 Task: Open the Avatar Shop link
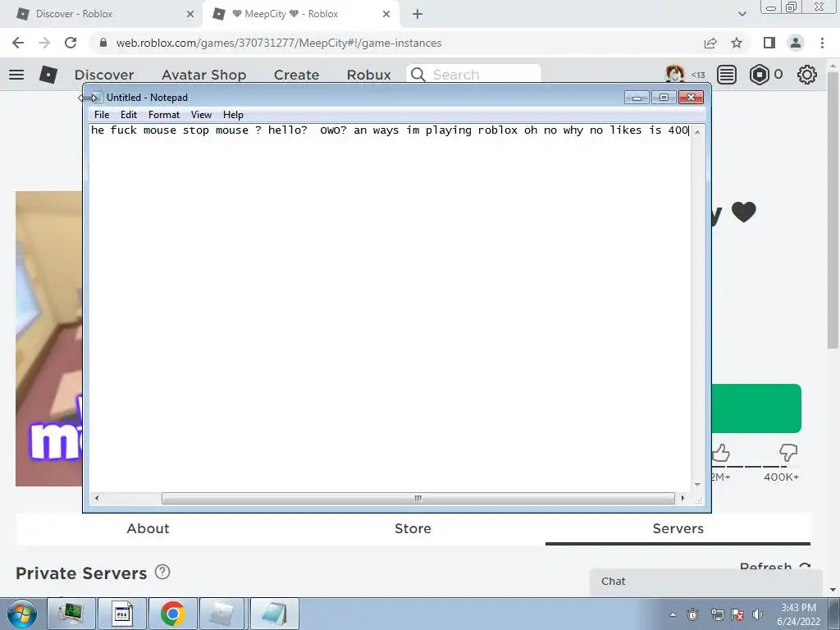pos(203,75)
